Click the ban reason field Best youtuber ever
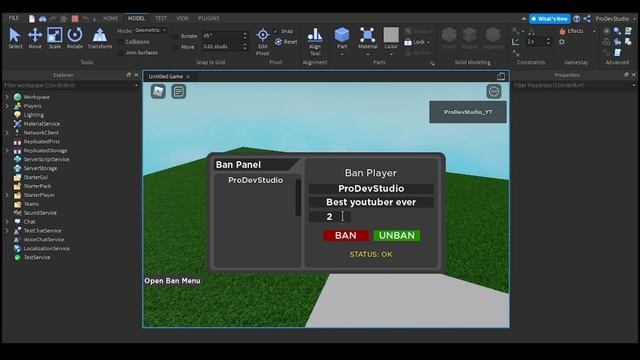Image resolution: width=640 pixels, height=360 pixels. pyautogui.click(x=371, y=202)
